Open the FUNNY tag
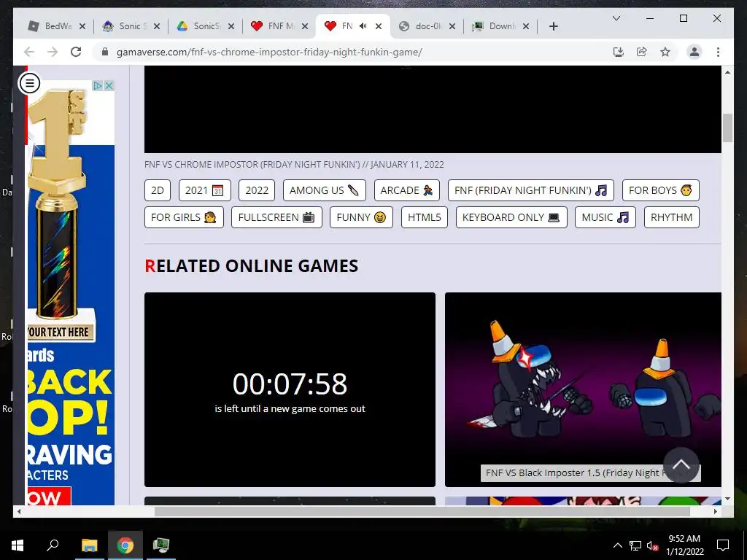This screenshot has width=747, height=560. click(x=361, y=217)
